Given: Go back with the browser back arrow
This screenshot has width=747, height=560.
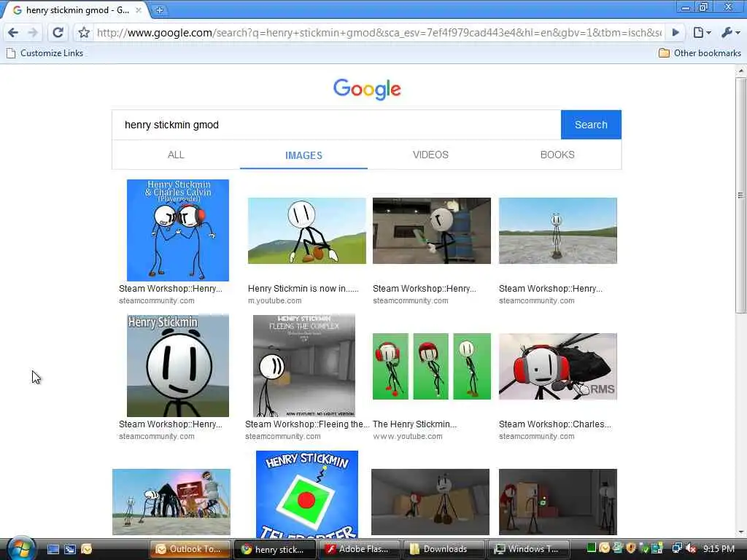Looking at the screenshot, I should (13, 33).
